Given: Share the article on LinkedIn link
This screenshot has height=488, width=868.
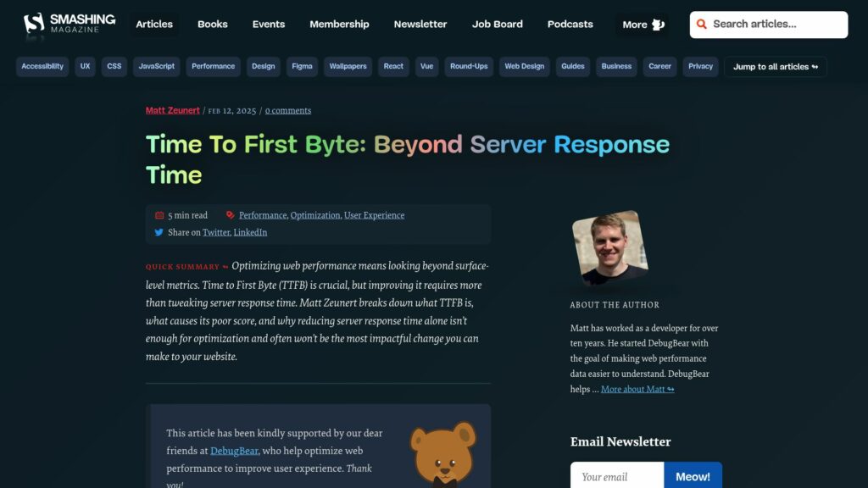Looking at the screenshot, I should tap(250, 232).
